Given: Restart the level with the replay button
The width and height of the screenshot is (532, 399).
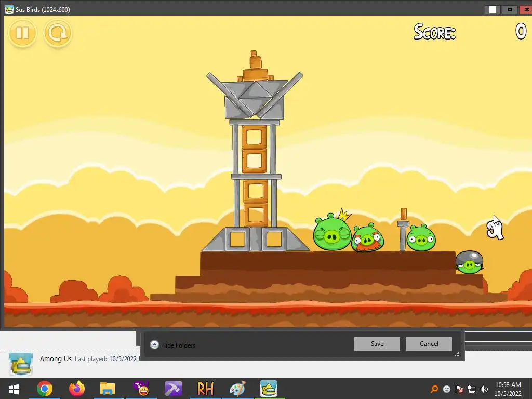Looking at the screenshot, I should click(58, 33).
